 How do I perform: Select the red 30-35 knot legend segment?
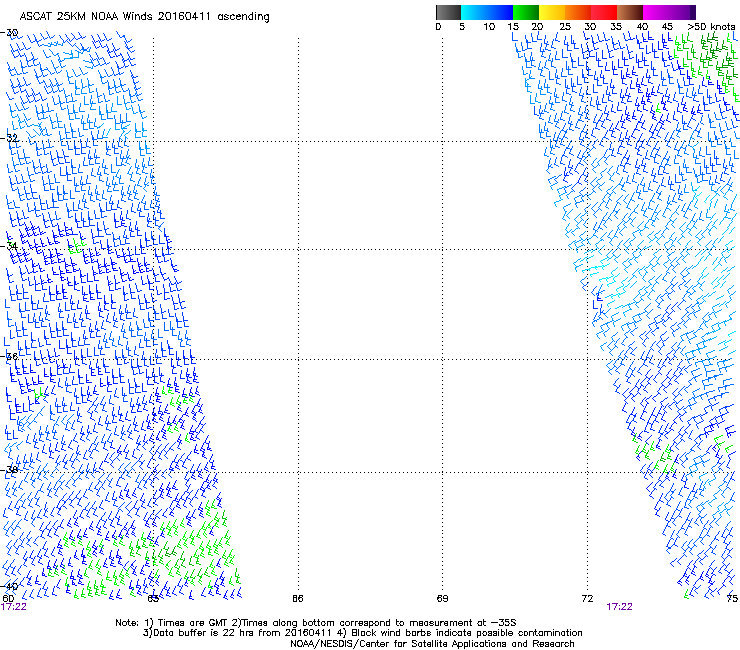click(604, 12)
